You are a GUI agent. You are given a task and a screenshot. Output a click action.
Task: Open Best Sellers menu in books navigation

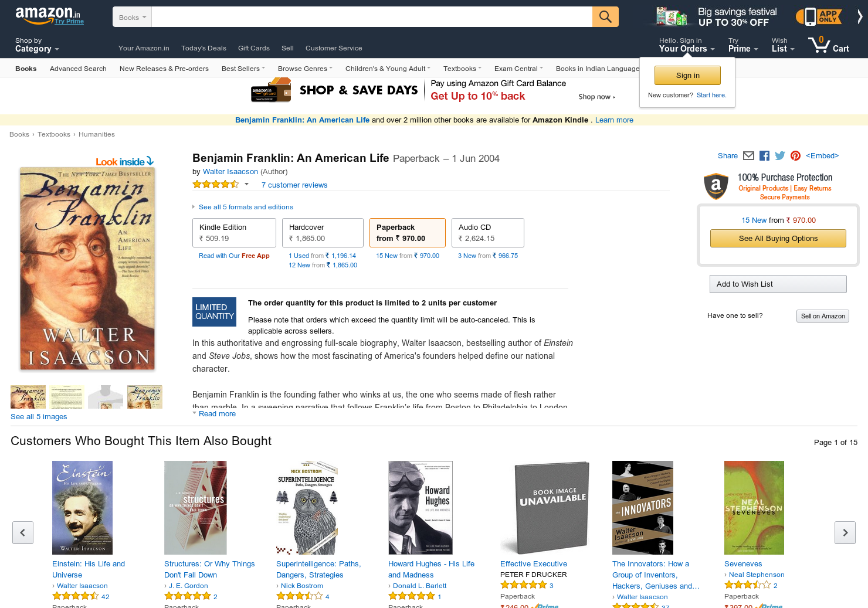[243, 69]
